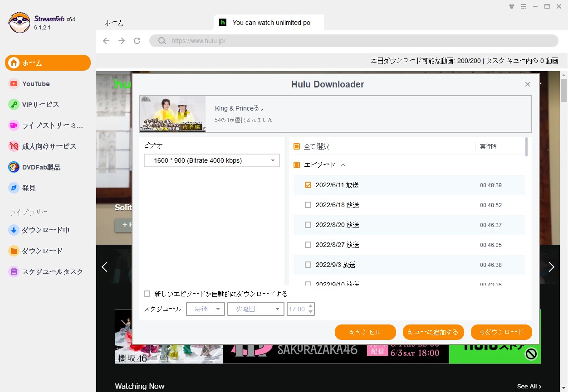Open the ビデオ resolution dropdown

212,160
